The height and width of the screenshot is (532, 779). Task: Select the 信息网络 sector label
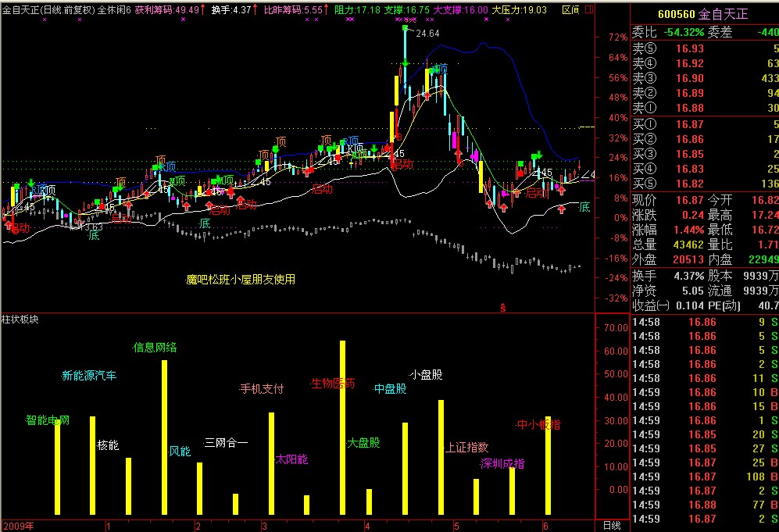pyautogui.click(x=155, y=347)
